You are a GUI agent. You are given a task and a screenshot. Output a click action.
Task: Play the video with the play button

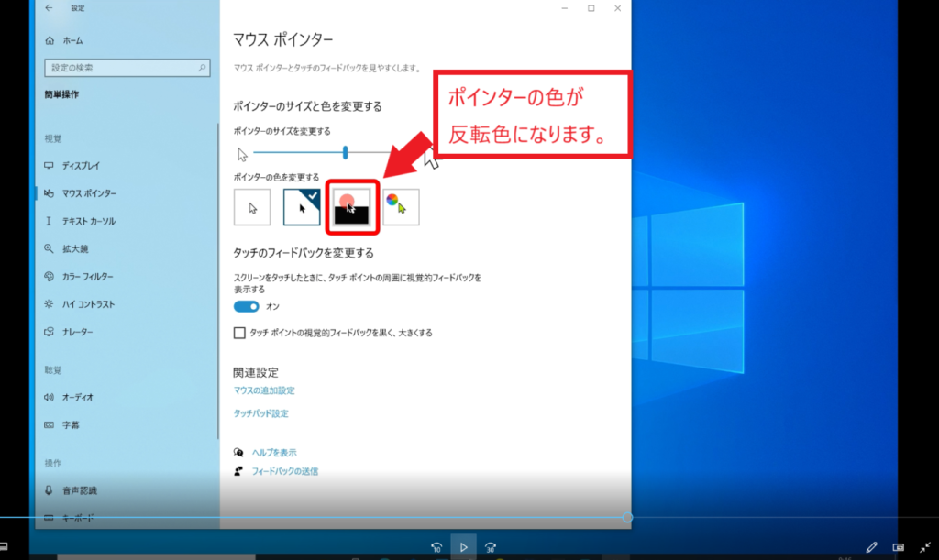click(464, 547)
